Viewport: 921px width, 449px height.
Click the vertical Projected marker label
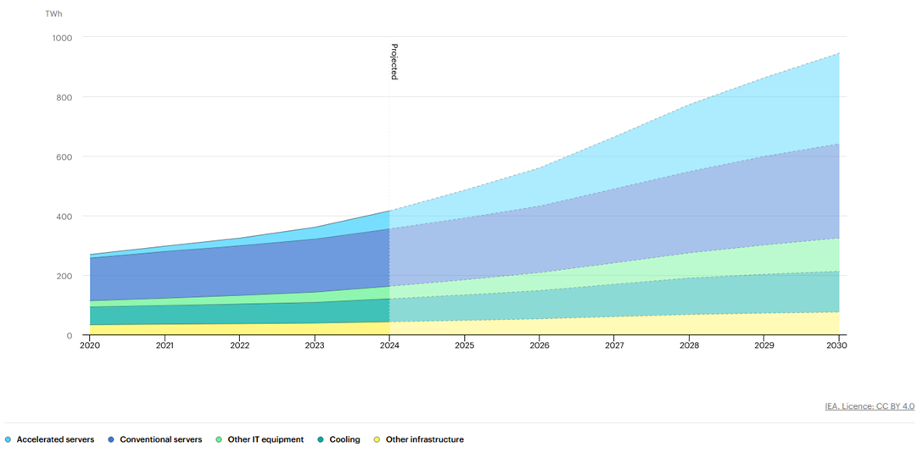[x=394, y=62]
